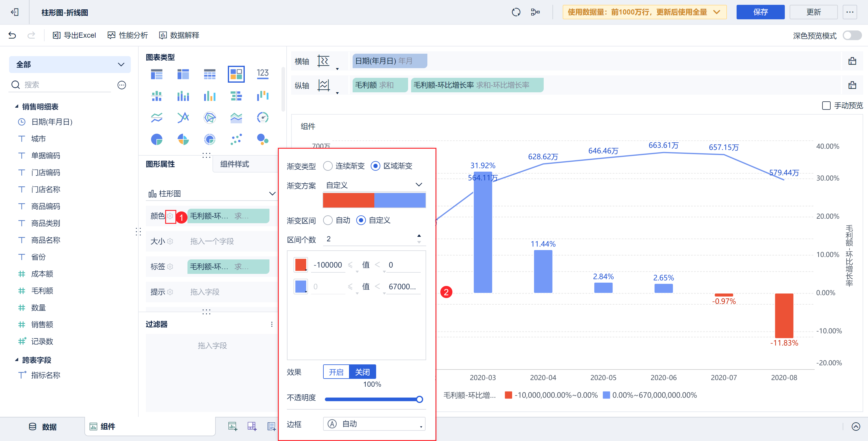Click the back exit icon top-left
The image size is (868, 441).
[14, 12]
